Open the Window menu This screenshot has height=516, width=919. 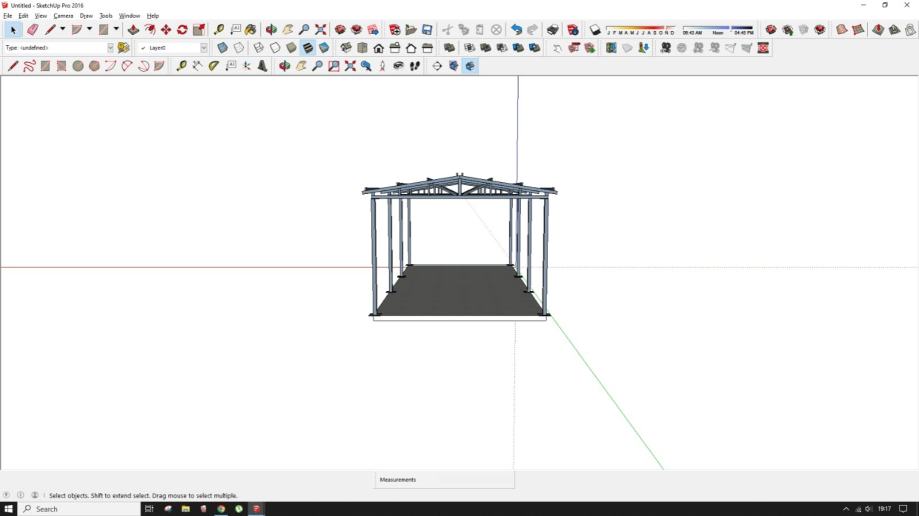pyautogui.click(x=129, y=16)
